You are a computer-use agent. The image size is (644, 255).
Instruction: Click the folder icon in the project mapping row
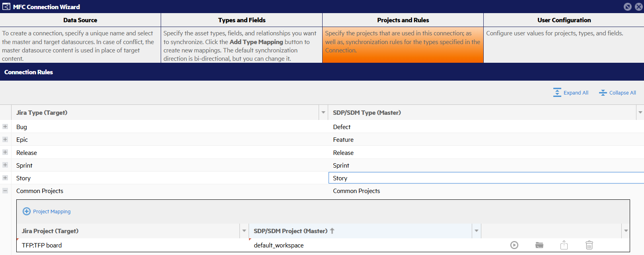click(539, 245)
